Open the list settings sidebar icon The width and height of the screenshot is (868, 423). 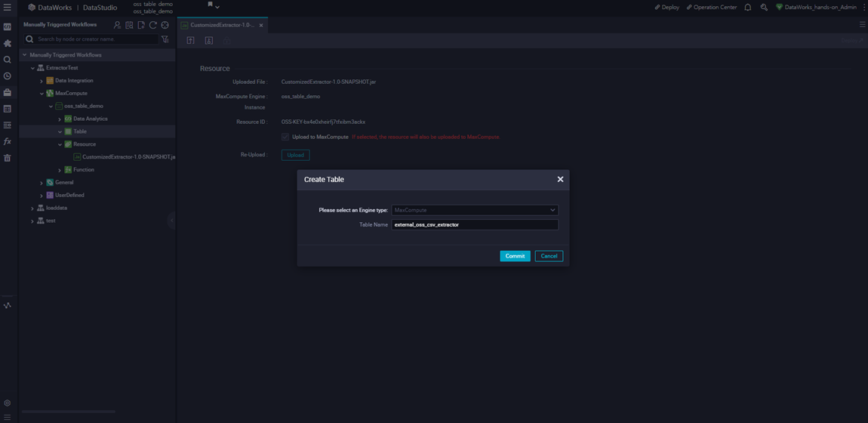[x=8, y=125]
